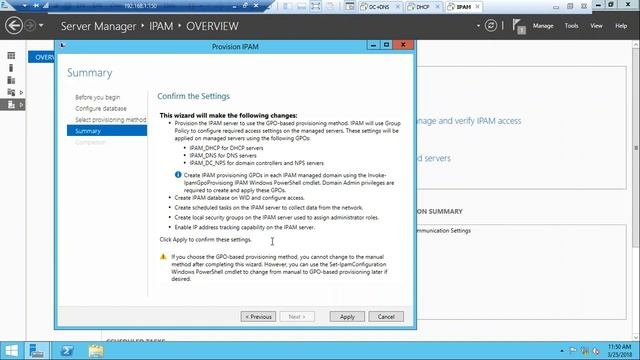The height and width of the screenshot is (360, 640).
Task: Maximize the Provision IPAM dialog
Action: pos(386,45)
